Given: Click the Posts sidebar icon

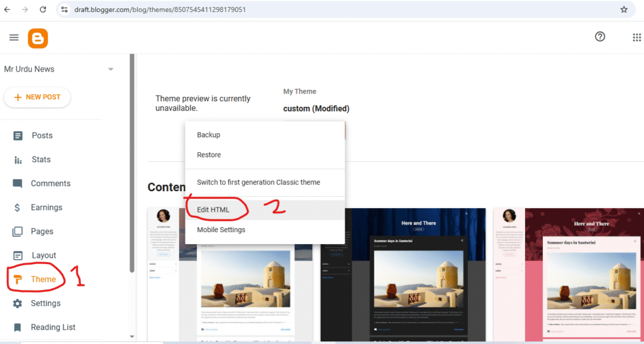Looking at the screenshot, I should (x=18, y=135).
